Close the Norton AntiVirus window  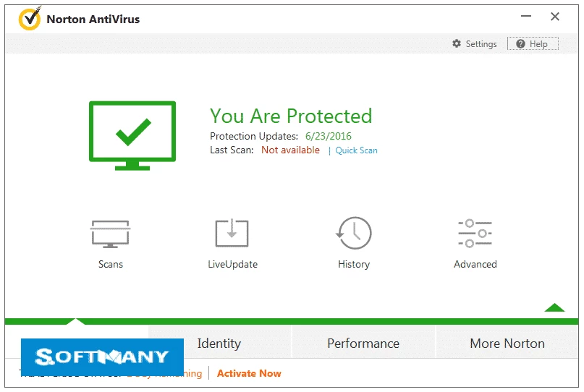click(x=555, y=17)
